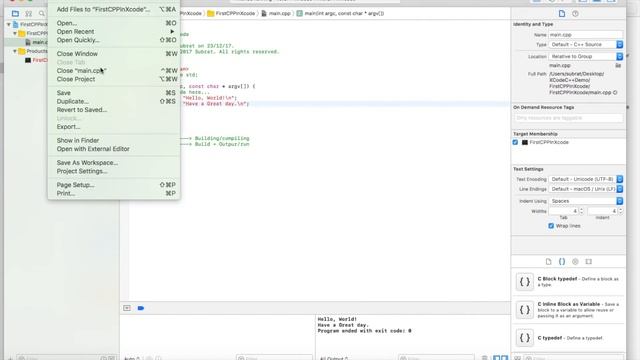Click the Indent width value field
Viewport: 640px width, 360px height.
(602, 211)
